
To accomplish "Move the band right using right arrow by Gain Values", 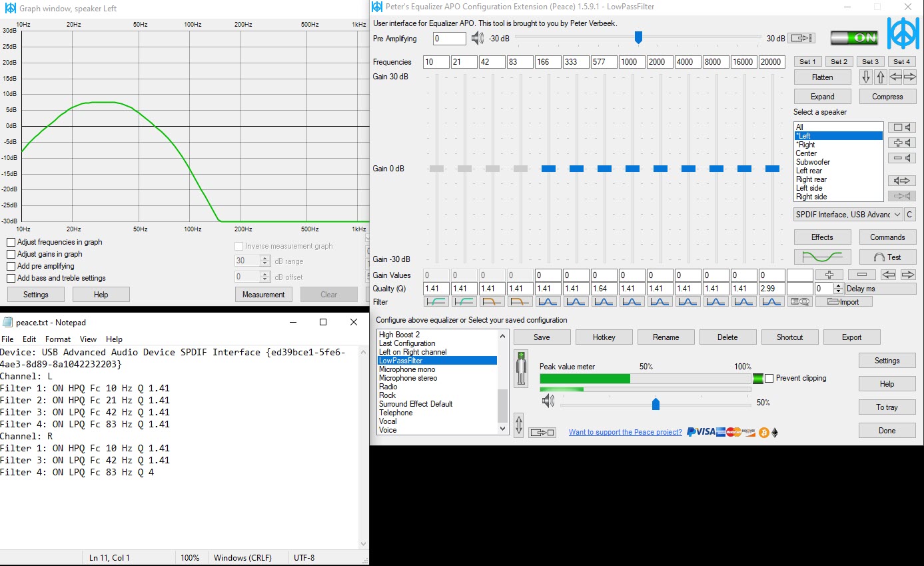I will [907, 275].
